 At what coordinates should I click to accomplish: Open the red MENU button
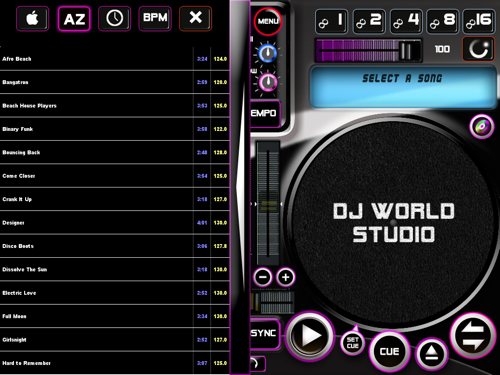268,21
